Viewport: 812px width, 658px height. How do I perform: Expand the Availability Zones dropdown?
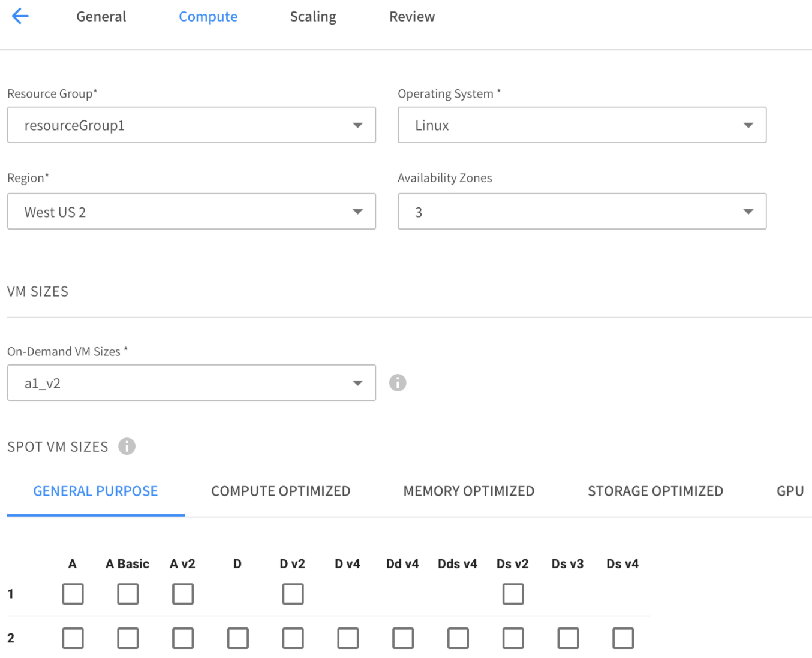click(582, 212)
